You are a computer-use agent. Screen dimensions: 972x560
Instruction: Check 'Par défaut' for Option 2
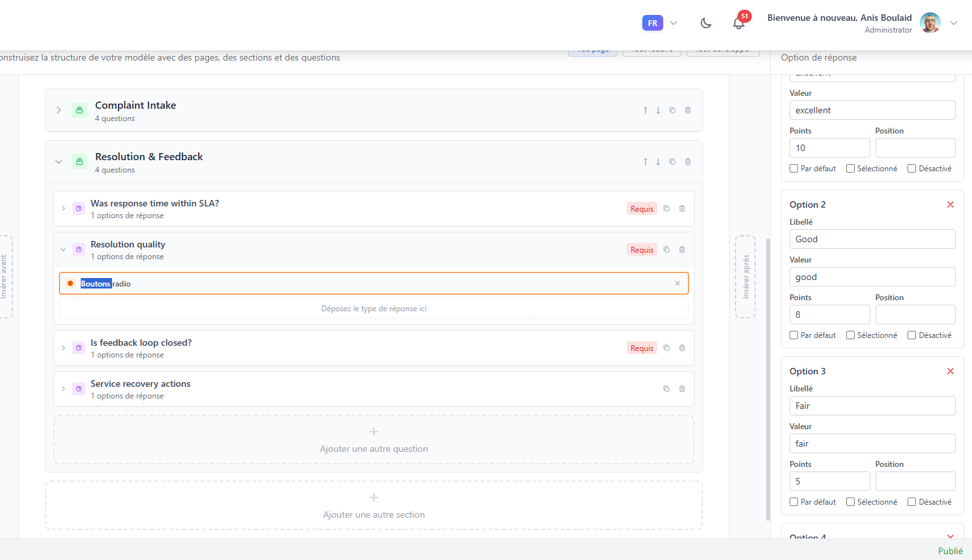tap(793, 335)
